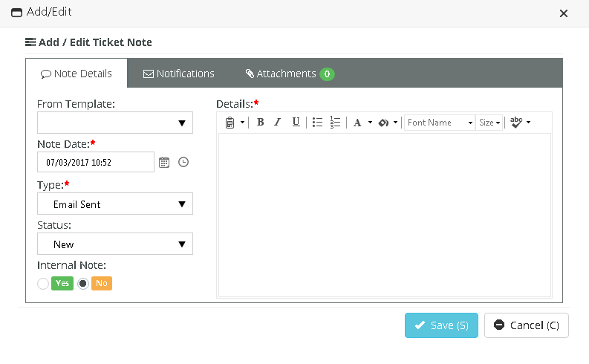Switch to the Notifications tab

pos(178,74)
